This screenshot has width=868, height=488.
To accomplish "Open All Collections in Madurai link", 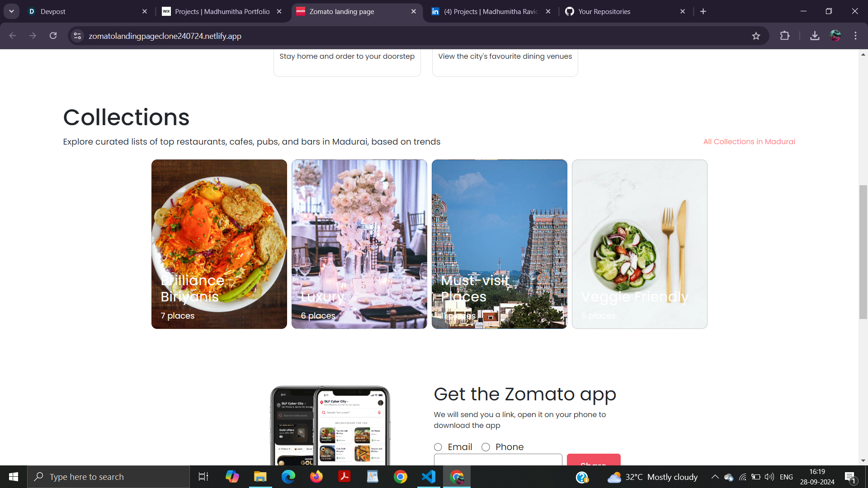I will (749, 141).
